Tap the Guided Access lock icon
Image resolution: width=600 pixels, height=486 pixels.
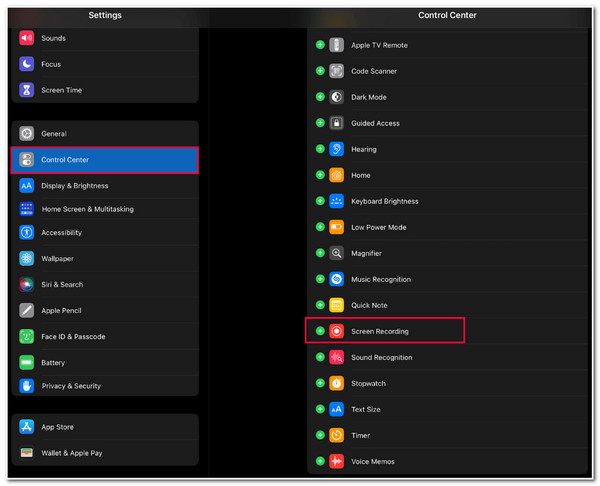coord(336,123)
